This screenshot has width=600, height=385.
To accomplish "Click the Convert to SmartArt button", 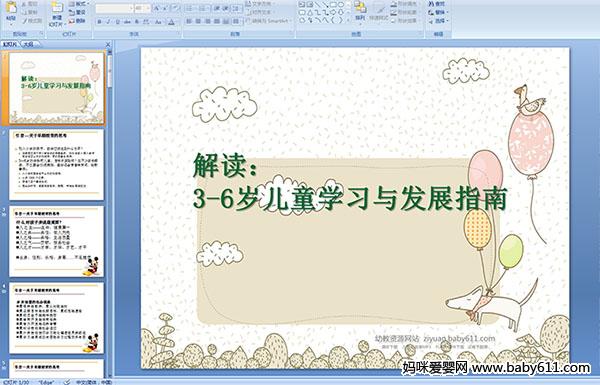I will click(268, 21).
